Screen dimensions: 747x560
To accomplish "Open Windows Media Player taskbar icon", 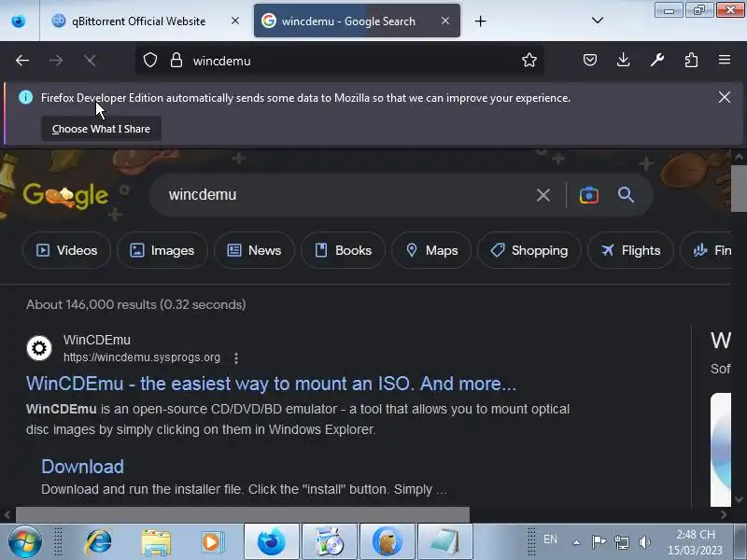I will [x=212, y=542].
